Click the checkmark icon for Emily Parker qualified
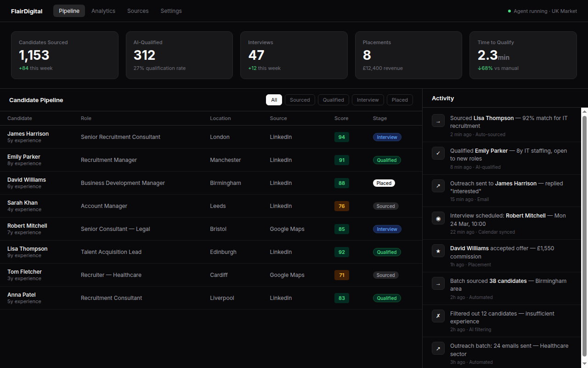588x368 pixels. [x=438, y=153]
